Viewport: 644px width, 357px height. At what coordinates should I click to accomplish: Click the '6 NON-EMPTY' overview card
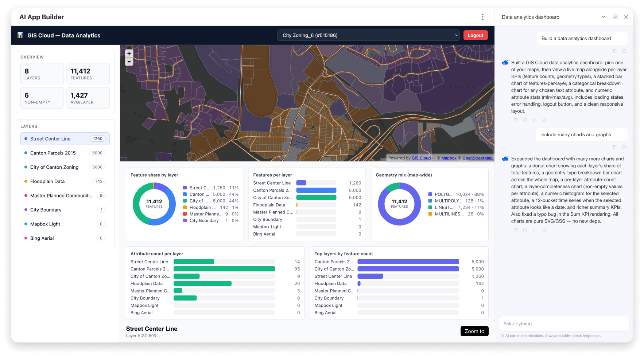42,98
